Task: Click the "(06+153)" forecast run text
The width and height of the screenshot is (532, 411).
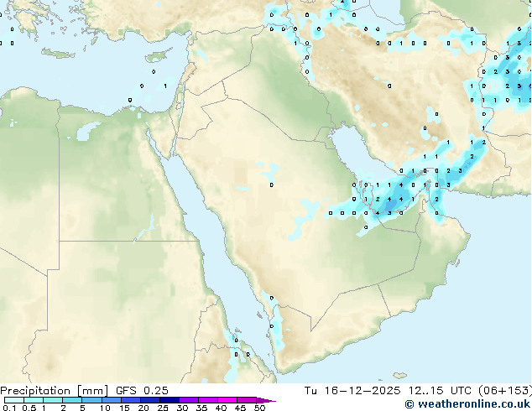Action: point(504,391)
